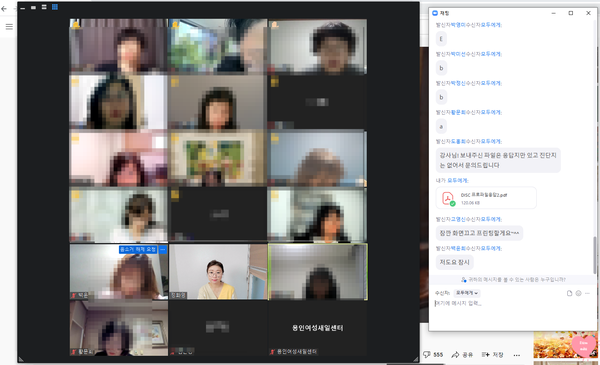
Task: Click the chat panel scrollbar
Action: 595,255
